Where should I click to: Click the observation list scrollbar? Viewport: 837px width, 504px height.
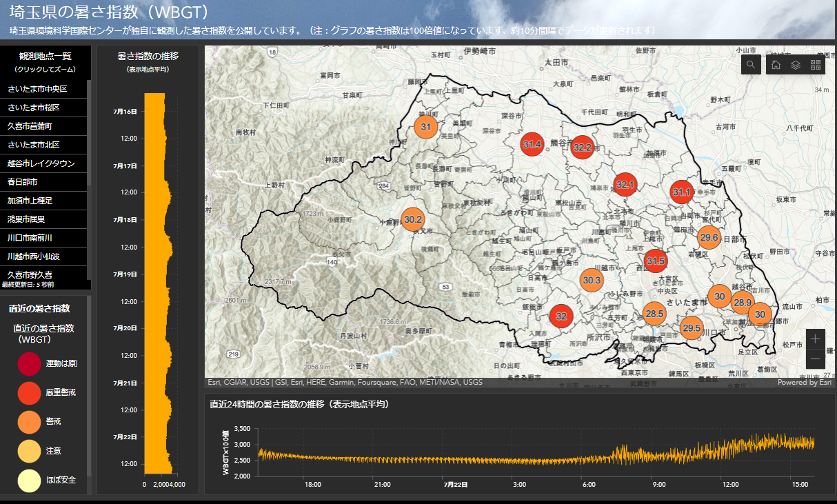(x=89, y=131)
